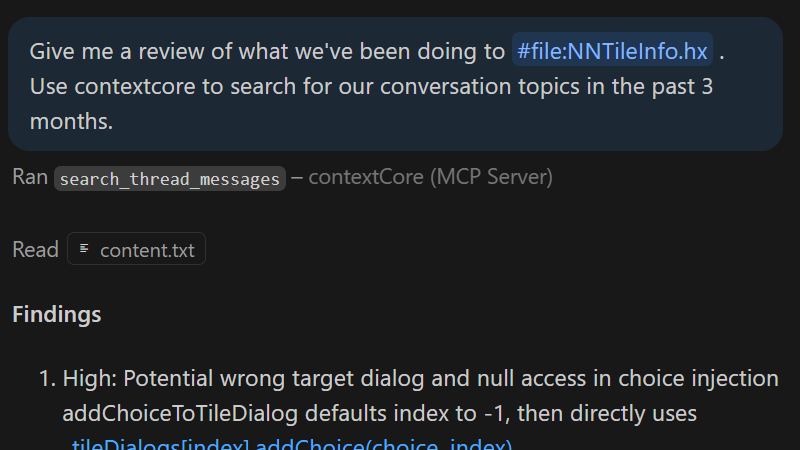Screen dimensions: 800x450
Task: Click the file icon beside content.txt
Action: [x=84, y=250]
